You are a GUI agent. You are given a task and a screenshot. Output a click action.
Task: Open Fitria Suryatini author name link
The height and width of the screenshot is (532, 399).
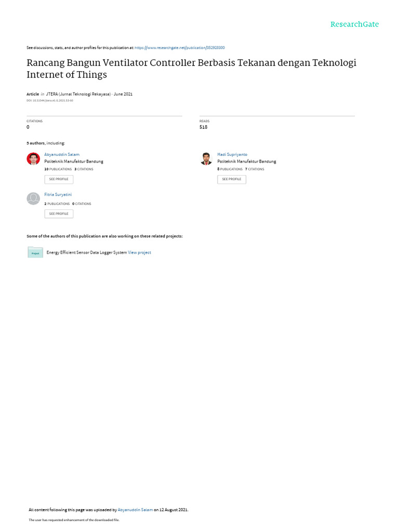(x=58, y=194)
